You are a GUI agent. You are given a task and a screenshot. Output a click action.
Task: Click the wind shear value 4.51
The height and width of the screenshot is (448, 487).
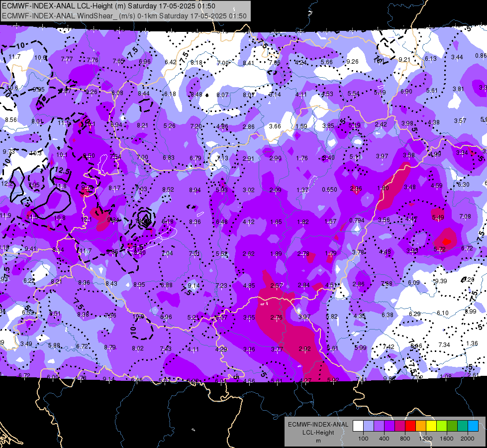331,285
